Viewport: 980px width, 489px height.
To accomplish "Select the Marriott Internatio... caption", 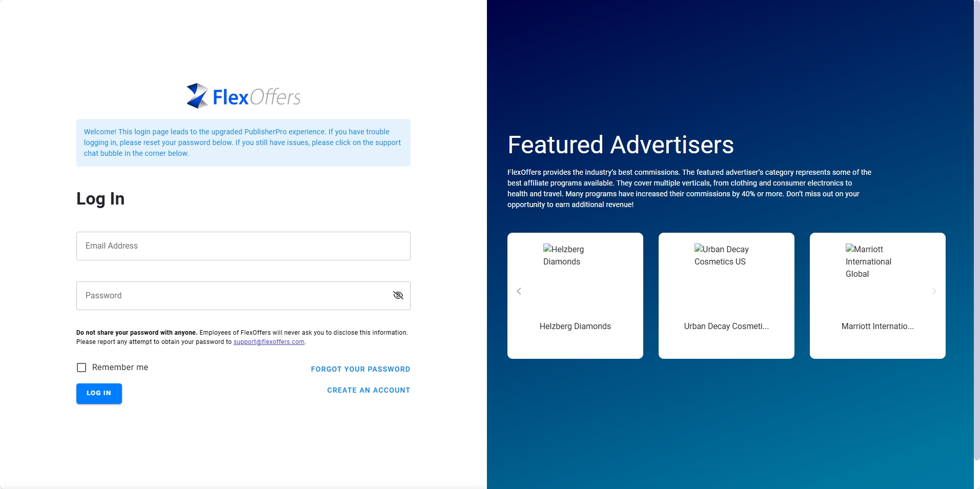I will pos(877,327).
